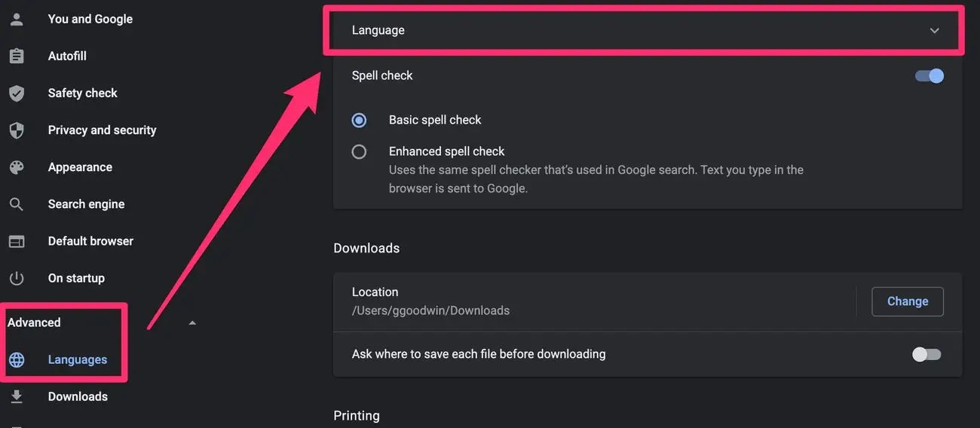
Task: Collapse the Advanced section arrow
Action: coord(192,323)
